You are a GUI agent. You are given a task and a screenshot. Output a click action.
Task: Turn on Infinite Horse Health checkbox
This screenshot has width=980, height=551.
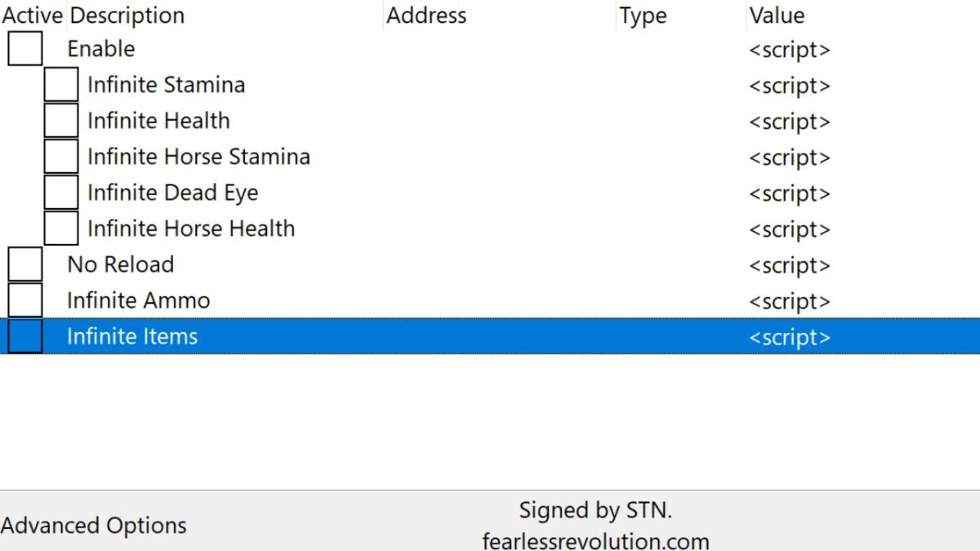(x=61, y=229)
